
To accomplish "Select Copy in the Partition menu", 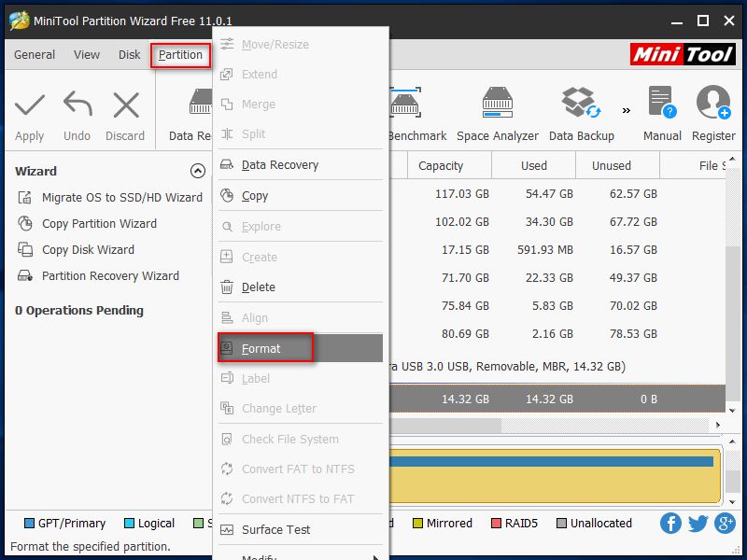I will click(x=300, y=195).
